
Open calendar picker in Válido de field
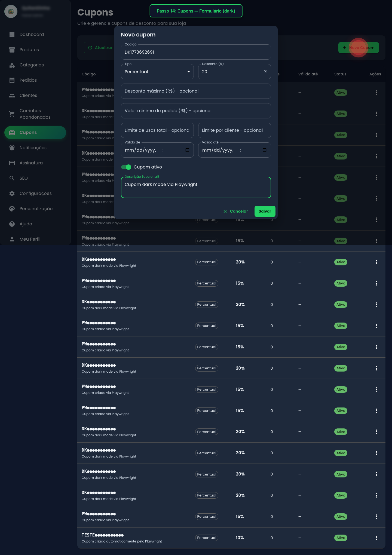(187, 150)
